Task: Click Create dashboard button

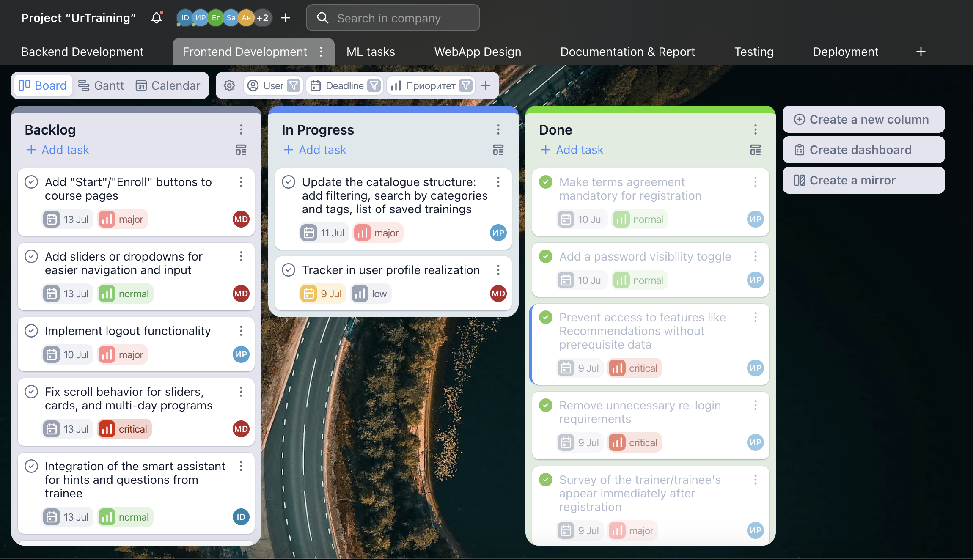Action: pos(863,150)
